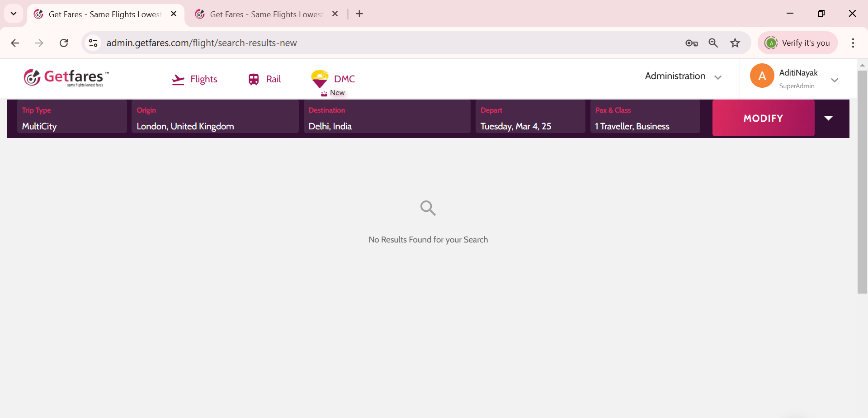The width and height of the screenshot is (868, 418).
Task: Click the password key icon
Action: coord(691,43)
